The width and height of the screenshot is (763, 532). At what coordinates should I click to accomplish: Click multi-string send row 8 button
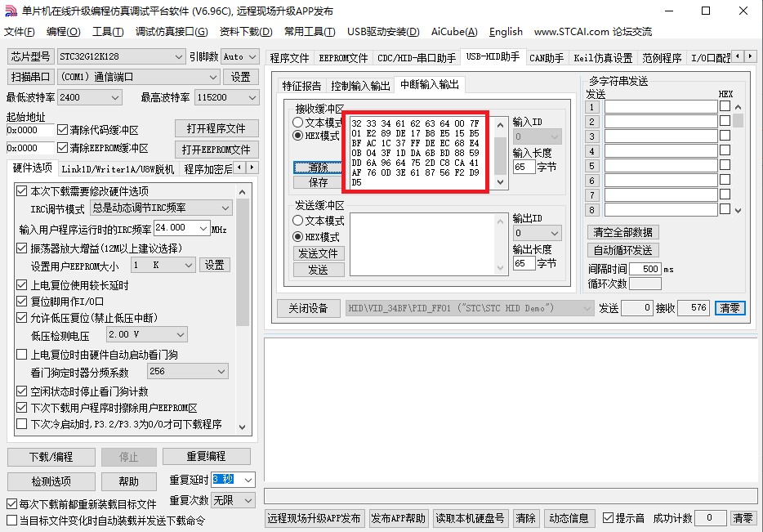(593, 210)
